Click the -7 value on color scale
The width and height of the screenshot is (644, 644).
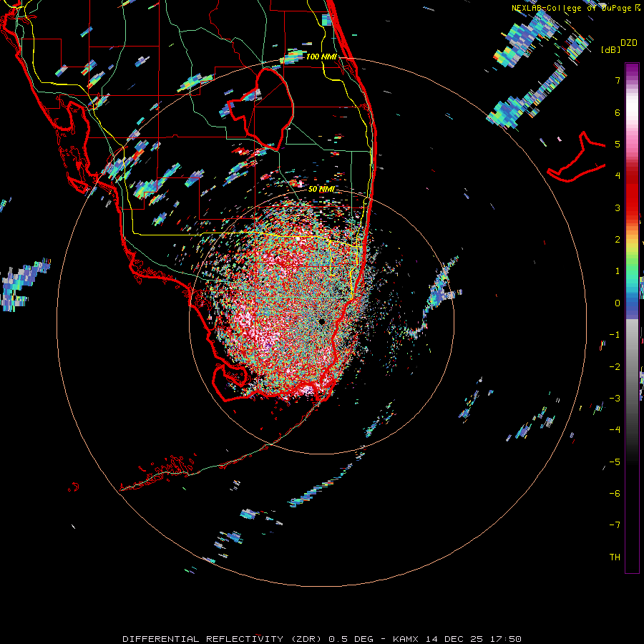point(615,525)
